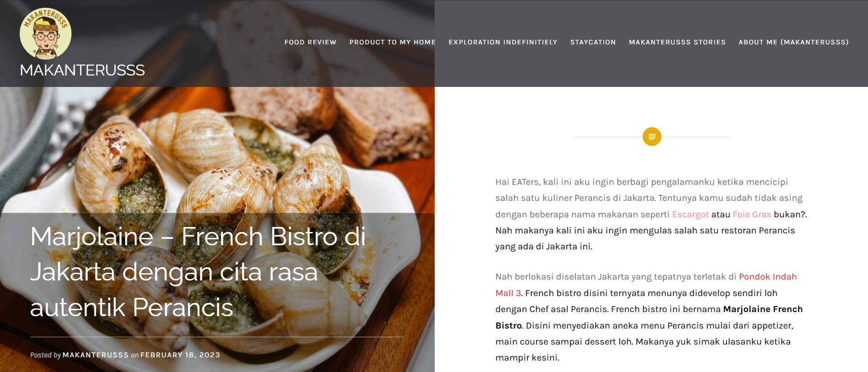Click the Makanterusss cartoon logo
Image resolution: width=868 pixels, height=372 pixels.
45,34
